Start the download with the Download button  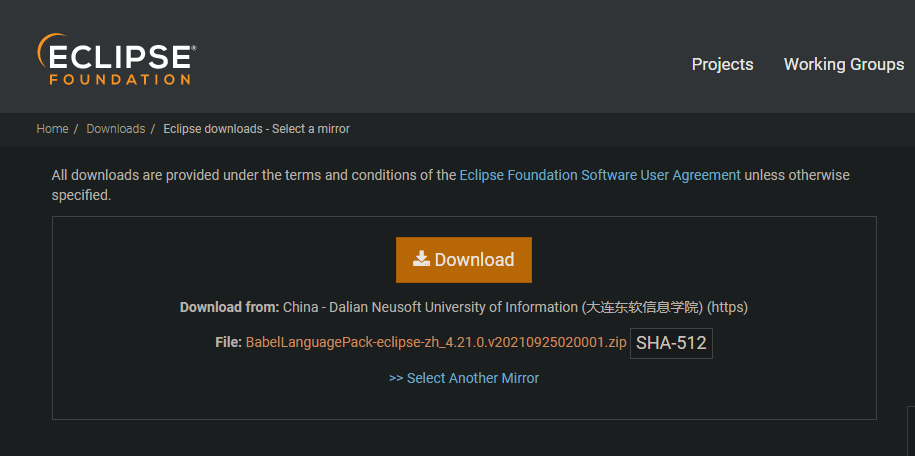pos(464,260)
